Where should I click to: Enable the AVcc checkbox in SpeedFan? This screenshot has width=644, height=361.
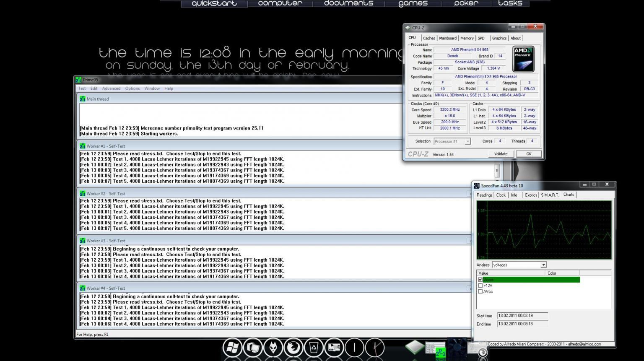point(480,291)
